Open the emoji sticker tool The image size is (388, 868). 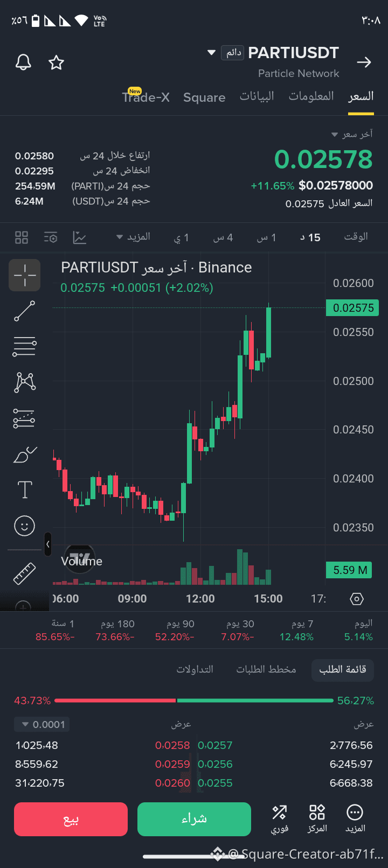coord(25,526)
